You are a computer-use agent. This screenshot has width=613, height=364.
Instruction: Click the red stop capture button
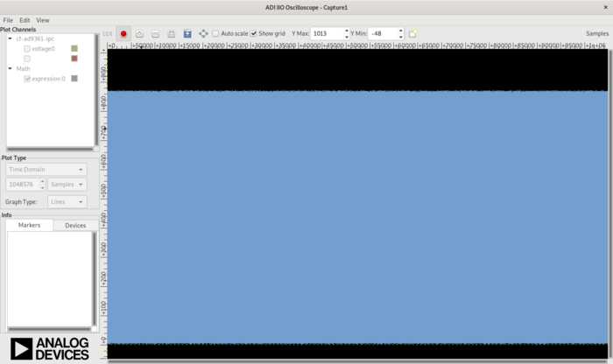click(x=123, y=33)
